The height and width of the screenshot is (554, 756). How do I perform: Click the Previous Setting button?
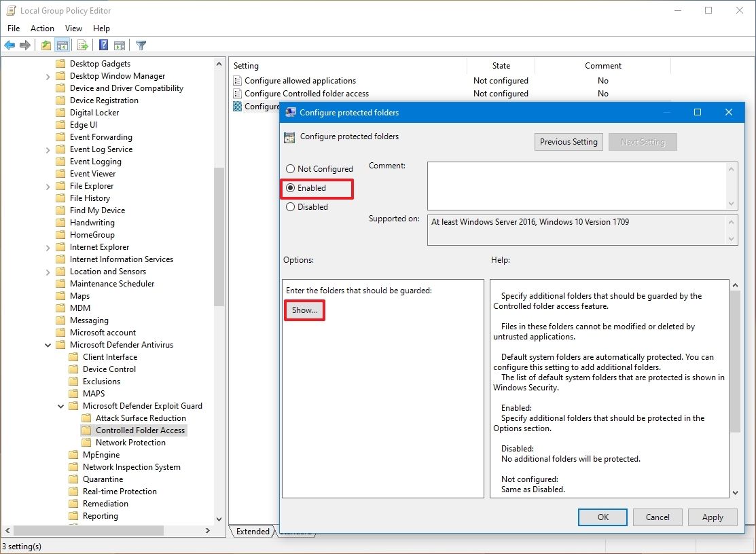coord(569,141)
